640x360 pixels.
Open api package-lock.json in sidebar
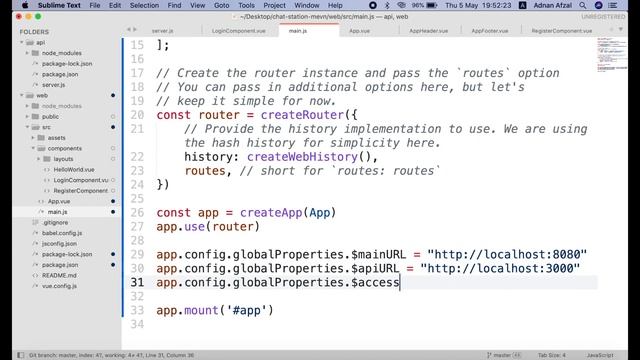(67, 64)
